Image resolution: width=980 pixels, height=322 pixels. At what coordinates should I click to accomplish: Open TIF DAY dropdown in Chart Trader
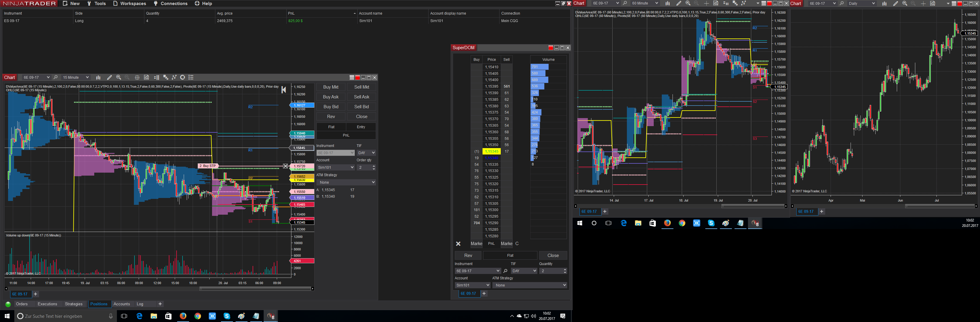tap(366, 153)
